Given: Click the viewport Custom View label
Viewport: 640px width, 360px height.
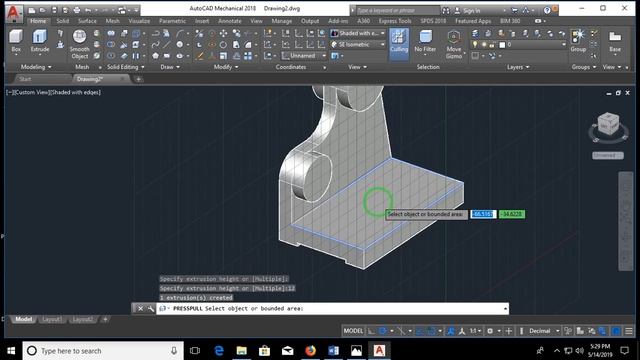Looking at the screenshot, I should pos(31,93).
